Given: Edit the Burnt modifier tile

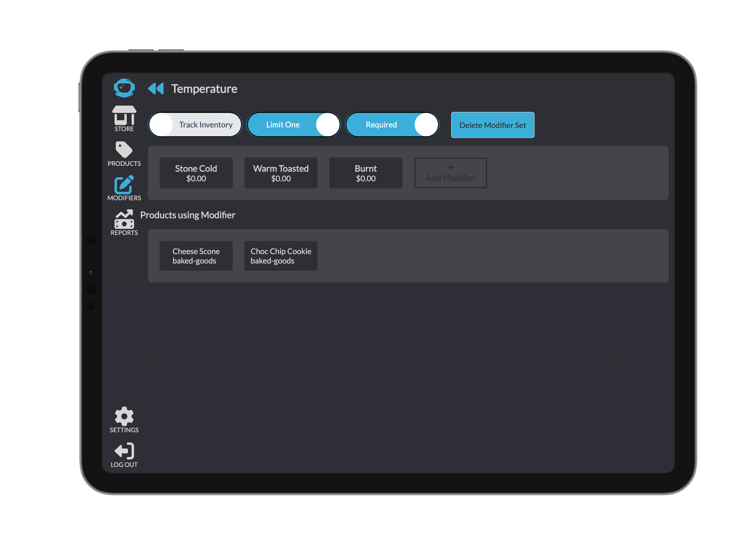Looking at the screenshot, I should tap(366, 173).
